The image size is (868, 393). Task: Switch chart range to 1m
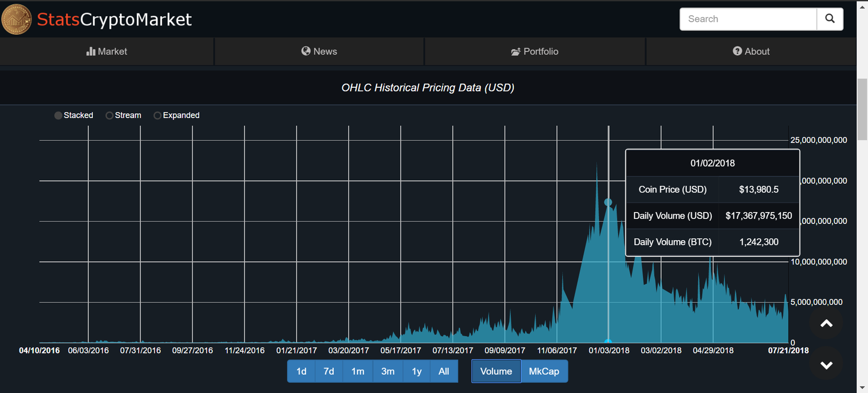coord(358,371)
